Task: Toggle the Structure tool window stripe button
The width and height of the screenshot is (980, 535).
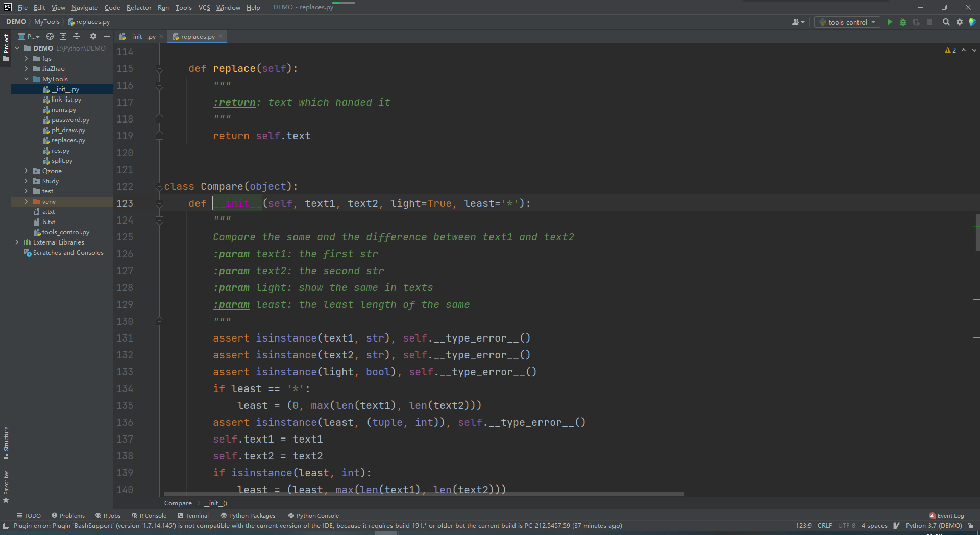Action: pos(6,442)
